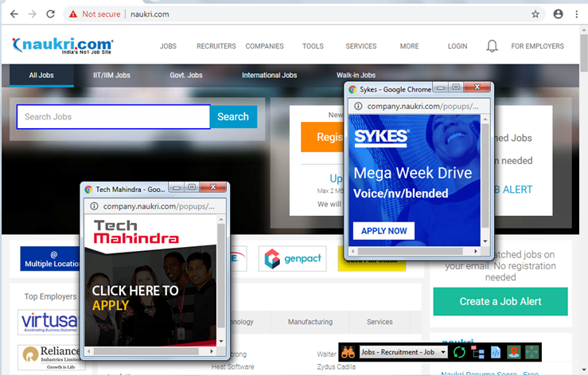This screenshot has height=376, width=588.
Task: Click the Top Employers heading
Action: click(x=51, y=296)
